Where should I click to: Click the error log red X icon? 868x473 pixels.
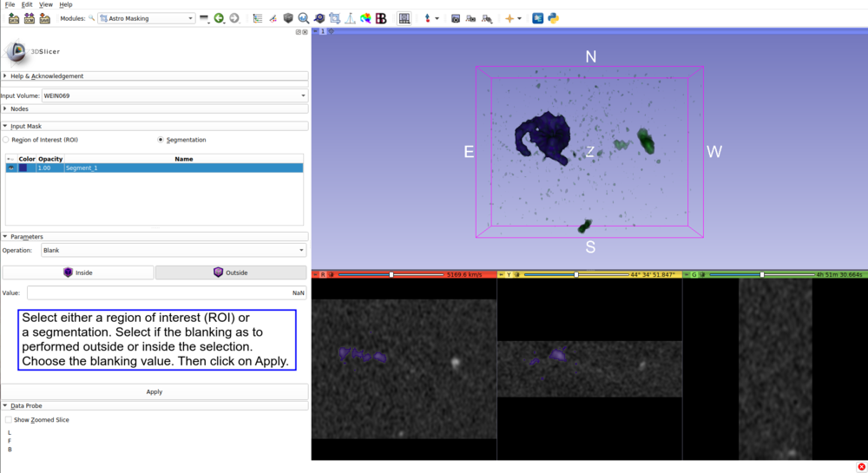[x=861, y=467]
